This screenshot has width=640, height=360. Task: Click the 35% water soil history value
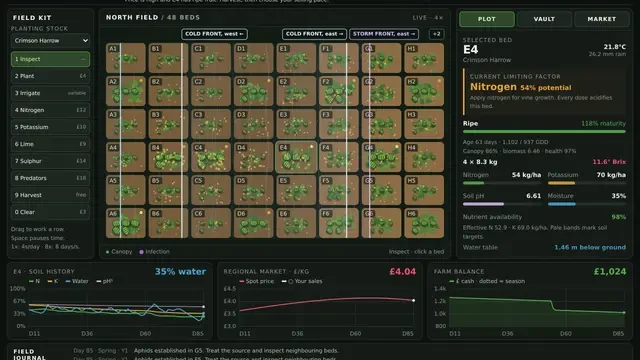180,271
